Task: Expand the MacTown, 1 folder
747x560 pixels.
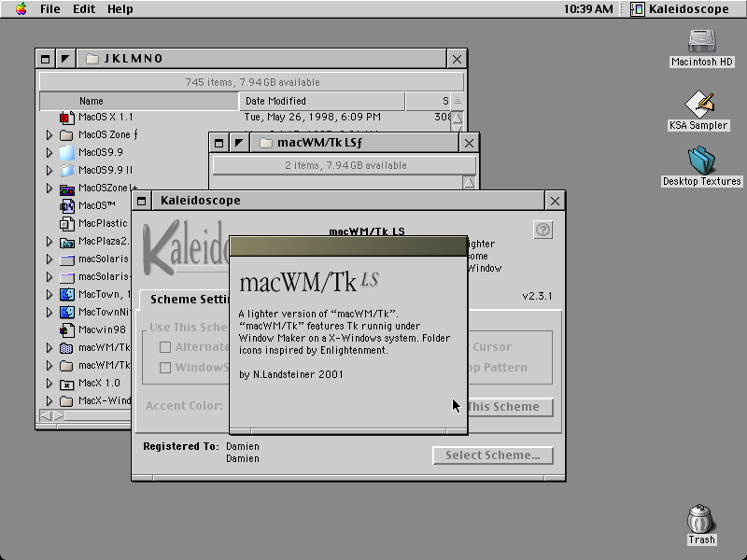Action: pos(49,295)
